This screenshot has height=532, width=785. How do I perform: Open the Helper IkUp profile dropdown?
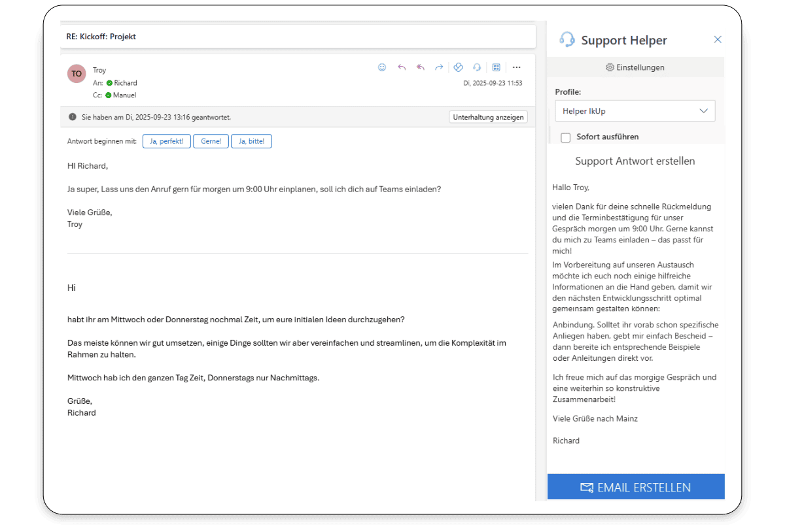click(635, 111)
